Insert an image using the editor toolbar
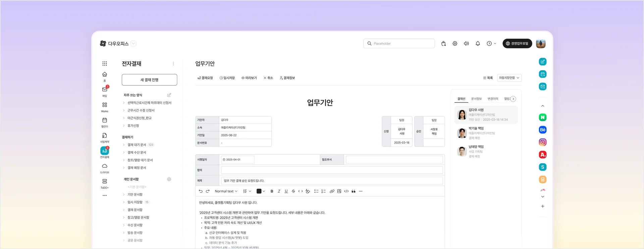Screen dimensions: 644x249 (339, 191)
